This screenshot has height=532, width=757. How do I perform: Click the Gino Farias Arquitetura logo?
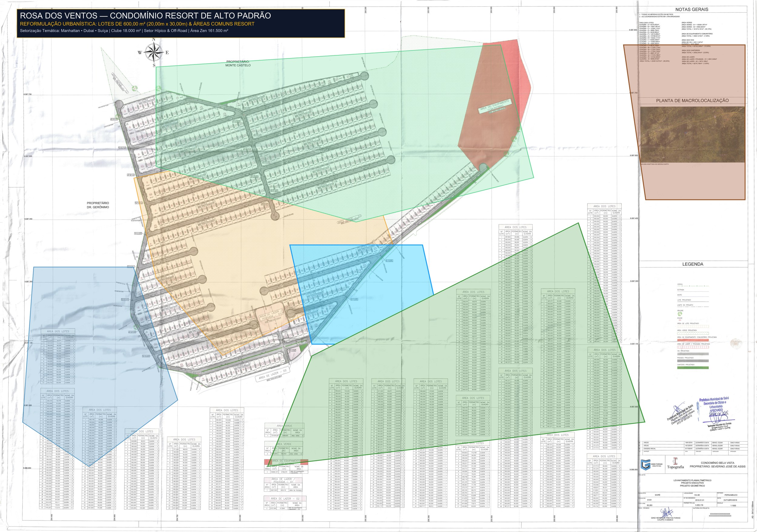pyautogui.click(x=652, y=465)
